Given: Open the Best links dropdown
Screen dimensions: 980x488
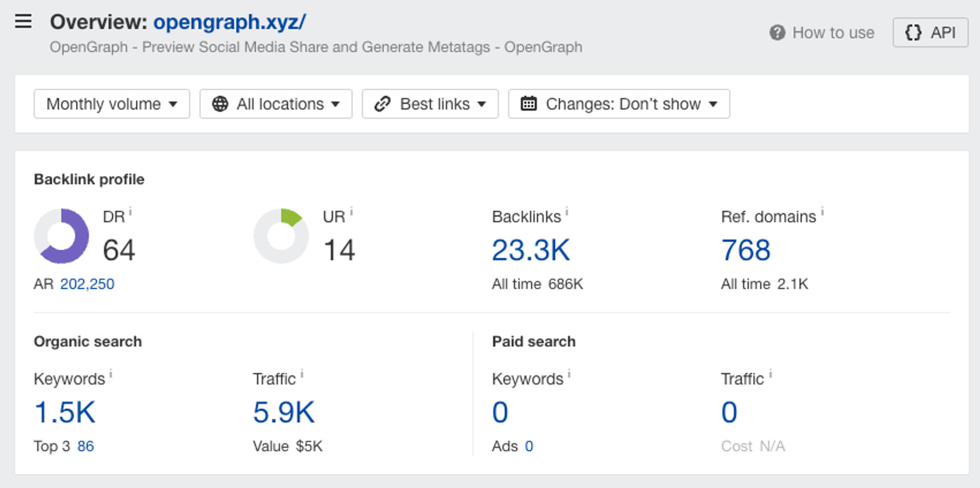Looking at the screenshot, I should [x=430, y=104].
